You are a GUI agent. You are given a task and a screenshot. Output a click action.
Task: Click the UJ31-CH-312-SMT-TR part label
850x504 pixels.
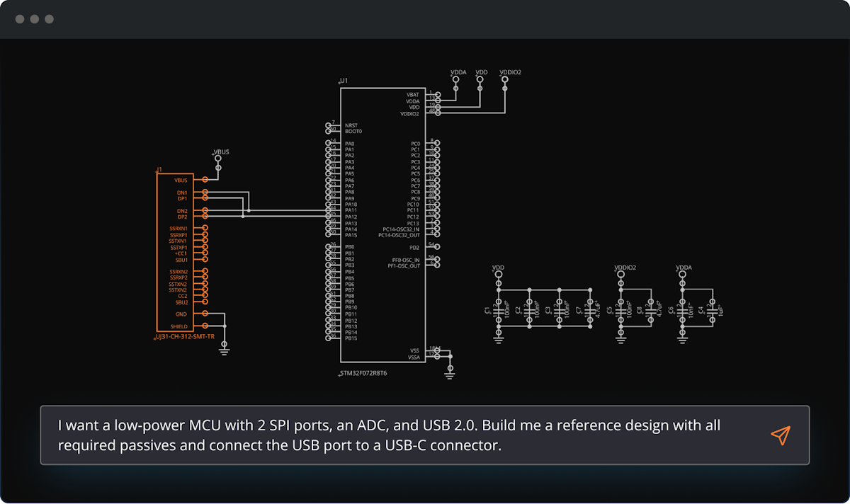(185, 337)
